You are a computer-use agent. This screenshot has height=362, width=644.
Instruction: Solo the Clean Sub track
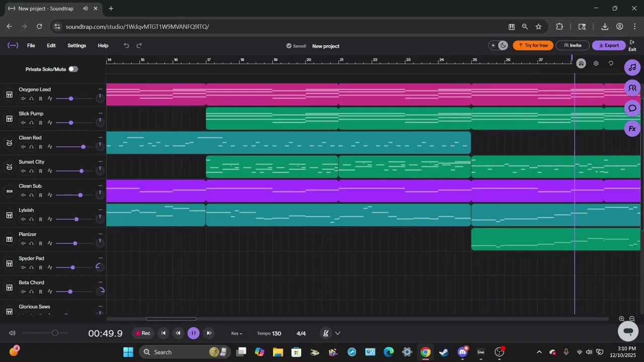[x=31, y=195]
